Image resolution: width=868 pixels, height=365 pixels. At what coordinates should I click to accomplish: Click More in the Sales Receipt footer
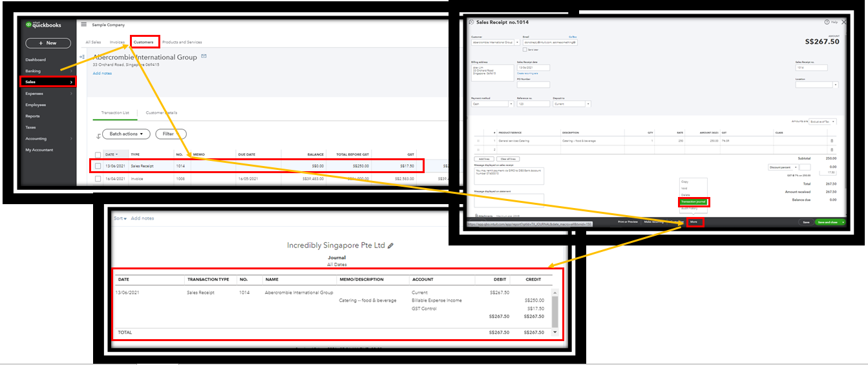693,222
